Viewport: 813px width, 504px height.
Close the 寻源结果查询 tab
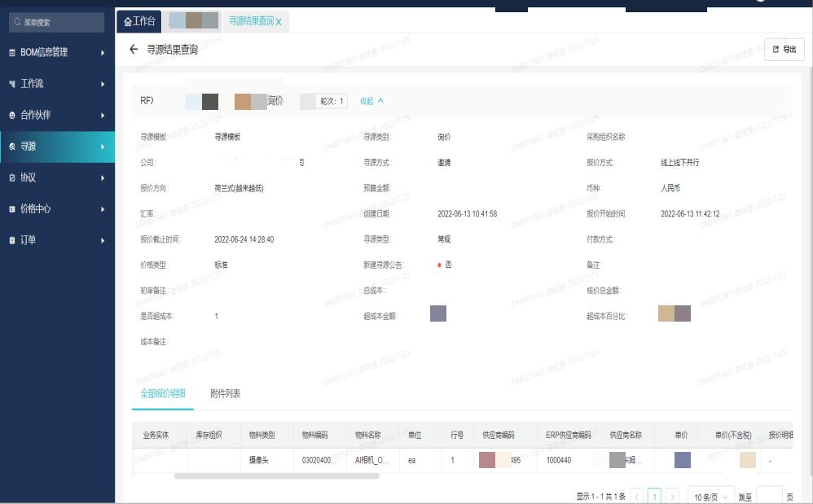point(279,22)
